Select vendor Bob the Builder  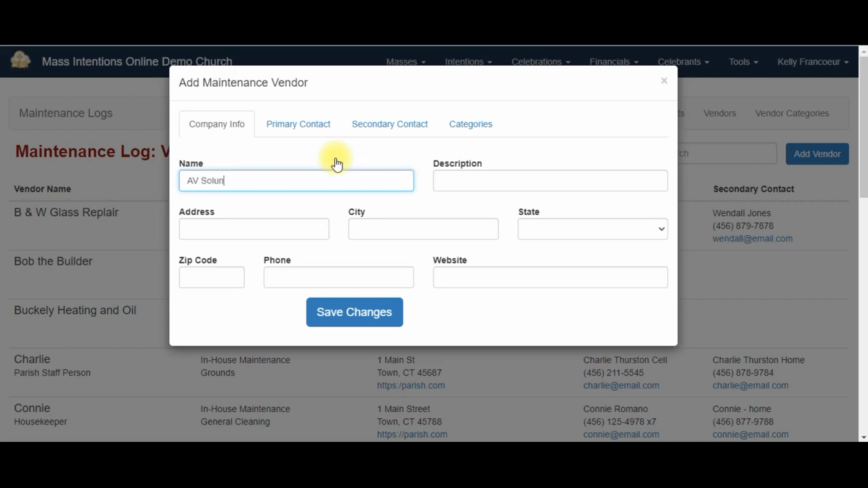53,261
